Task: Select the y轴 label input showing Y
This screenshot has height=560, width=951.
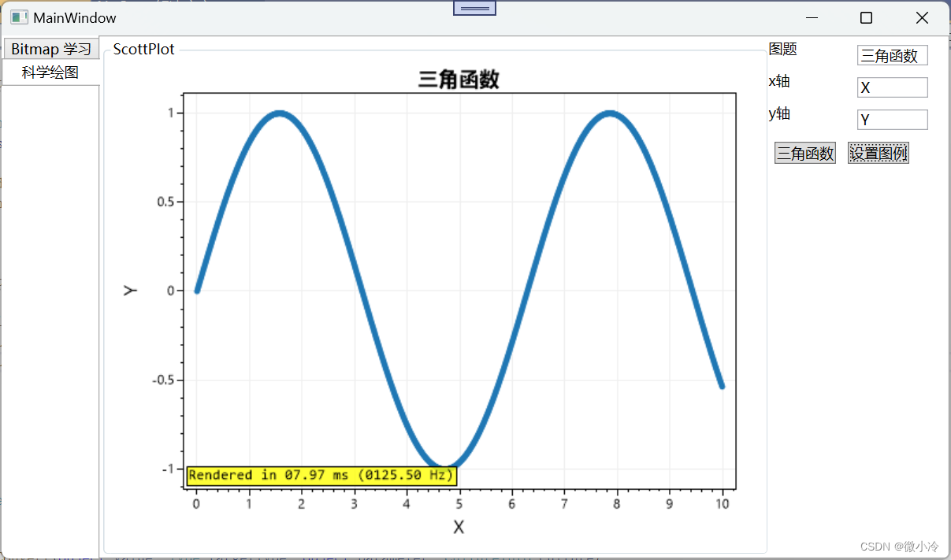Action: (x=892, y=119)
